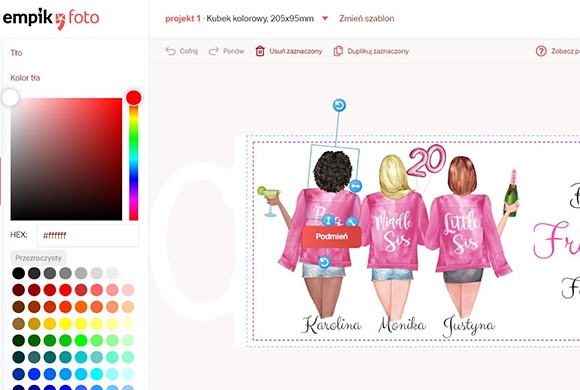The width and height of the screenshot is (580, 390).
Task: Pick the black color swatch
Action: click(x=18, y=273)
